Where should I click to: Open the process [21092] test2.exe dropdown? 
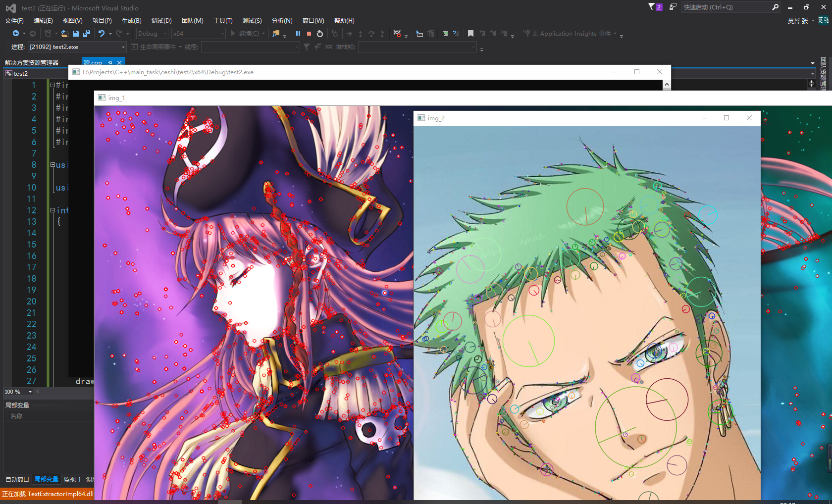point(77,47)
